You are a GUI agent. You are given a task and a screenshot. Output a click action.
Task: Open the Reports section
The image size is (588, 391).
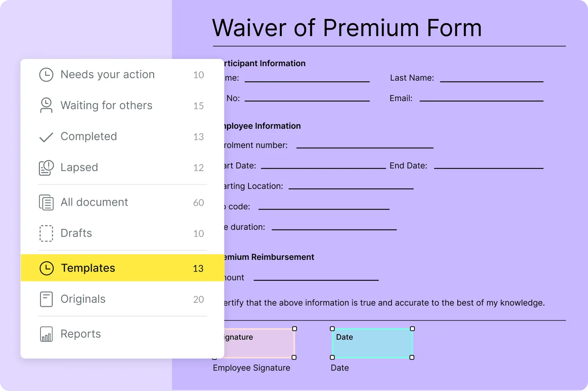click(81, 334)
